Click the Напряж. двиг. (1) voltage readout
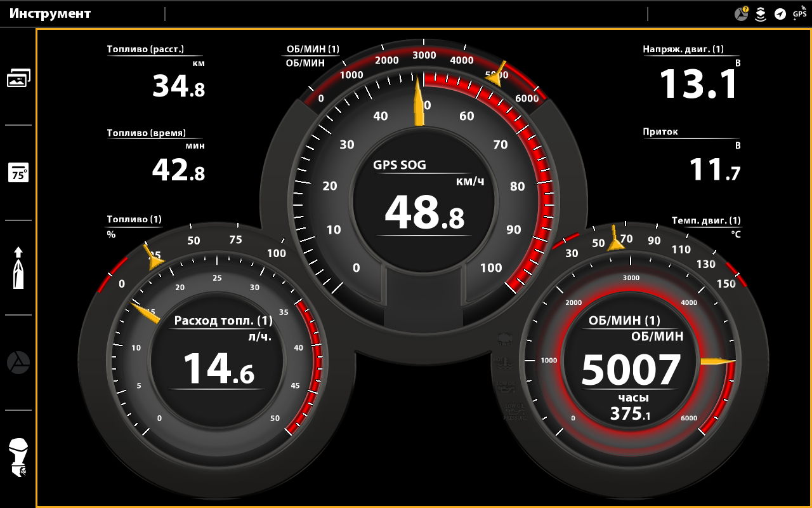Screen dimensions: 812x508 pyautogui.click(x=691, y=73)
